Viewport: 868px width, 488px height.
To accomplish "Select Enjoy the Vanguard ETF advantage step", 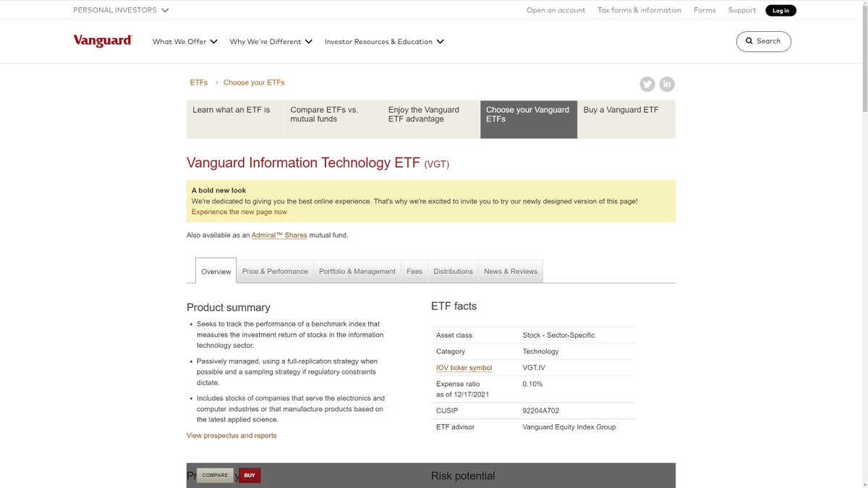I will pos(431,119).
